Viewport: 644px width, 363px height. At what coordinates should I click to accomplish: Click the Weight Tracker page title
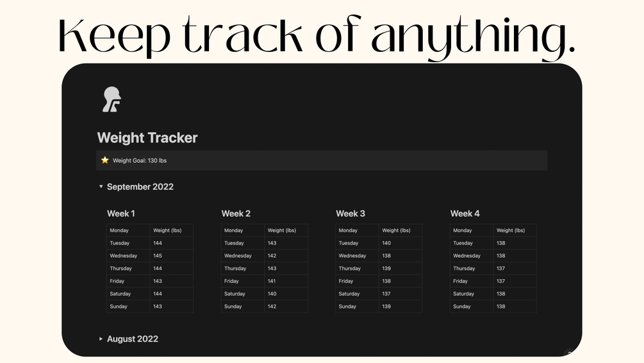pyautogui.click(x=147, y=138)
